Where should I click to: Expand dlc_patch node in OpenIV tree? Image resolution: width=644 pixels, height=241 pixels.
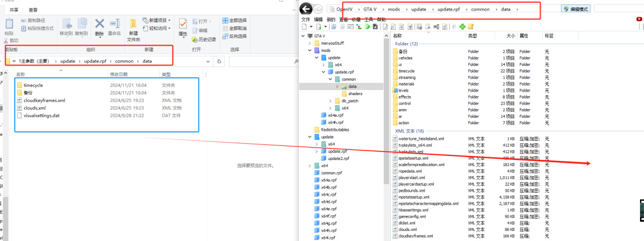tap(331, 101)
